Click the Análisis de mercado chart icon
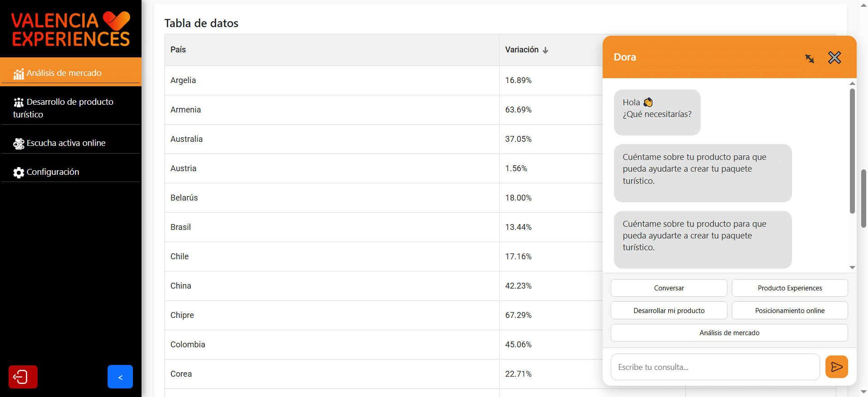The image size is (868, 397). (x=19, y=74)
